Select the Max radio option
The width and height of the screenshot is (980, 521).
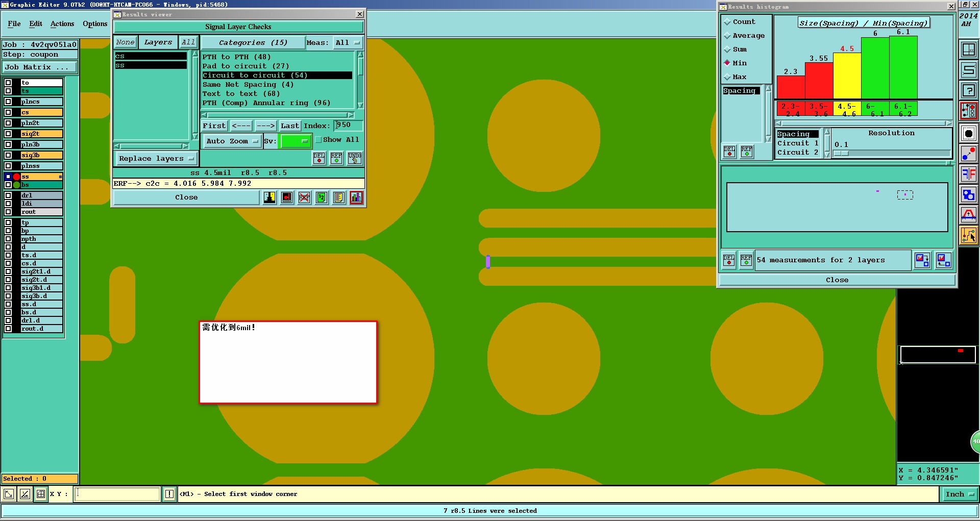pyautogui.click(x=727, y=77)
